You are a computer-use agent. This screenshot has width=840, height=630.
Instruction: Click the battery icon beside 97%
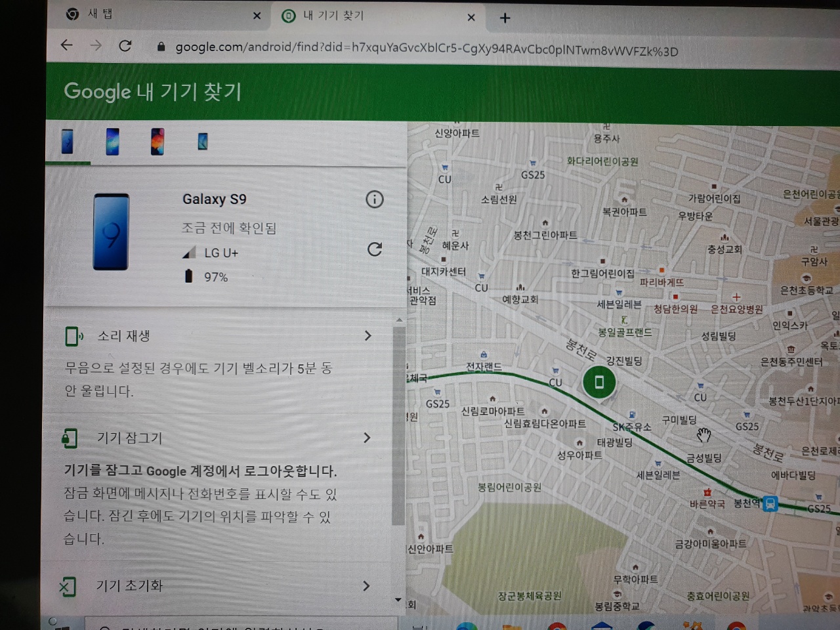(189, 276)
